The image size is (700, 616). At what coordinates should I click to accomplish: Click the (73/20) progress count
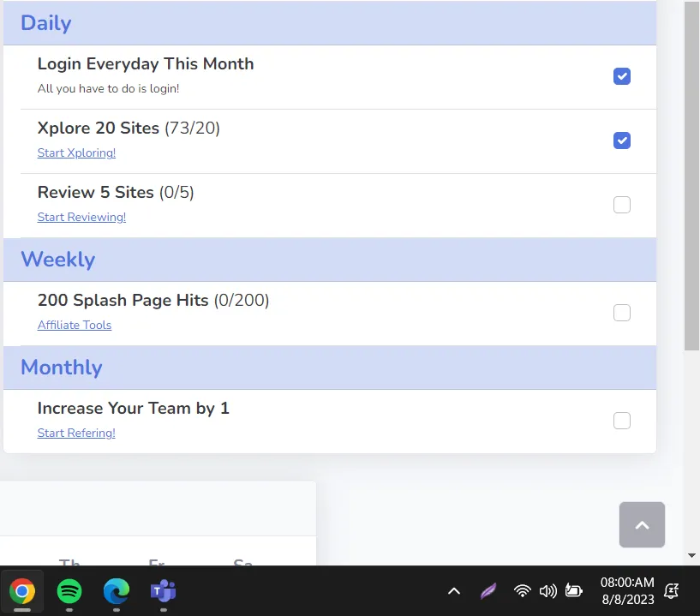click(193, 129)
